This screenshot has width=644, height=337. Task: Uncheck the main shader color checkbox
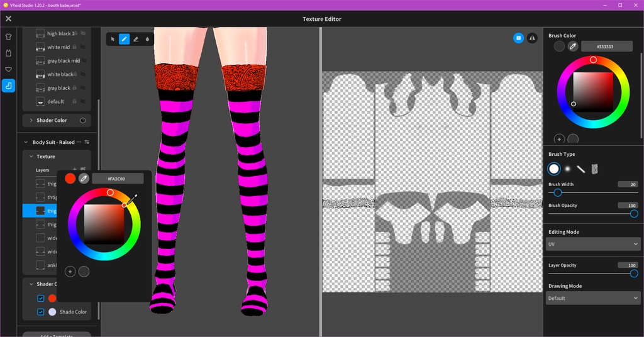41,298
